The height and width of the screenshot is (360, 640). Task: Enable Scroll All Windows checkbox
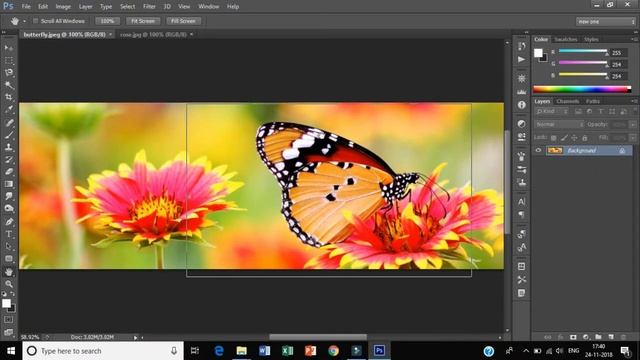36,21
